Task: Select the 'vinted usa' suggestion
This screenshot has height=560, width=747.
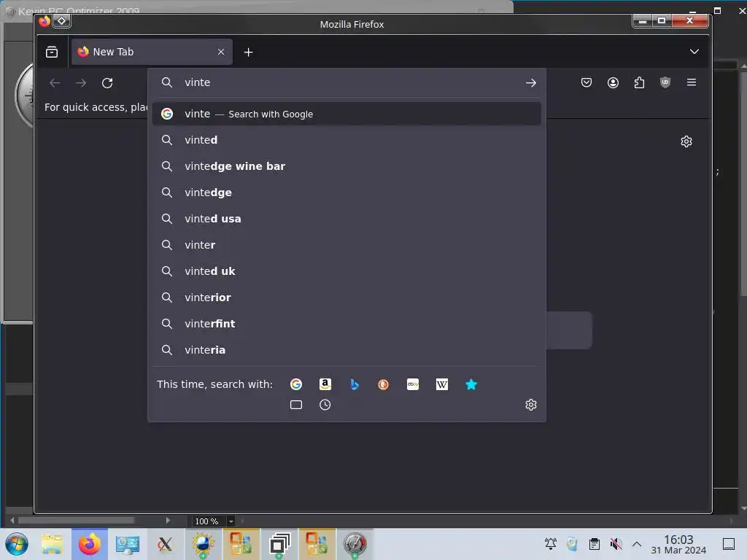Action: pos(347,219)
